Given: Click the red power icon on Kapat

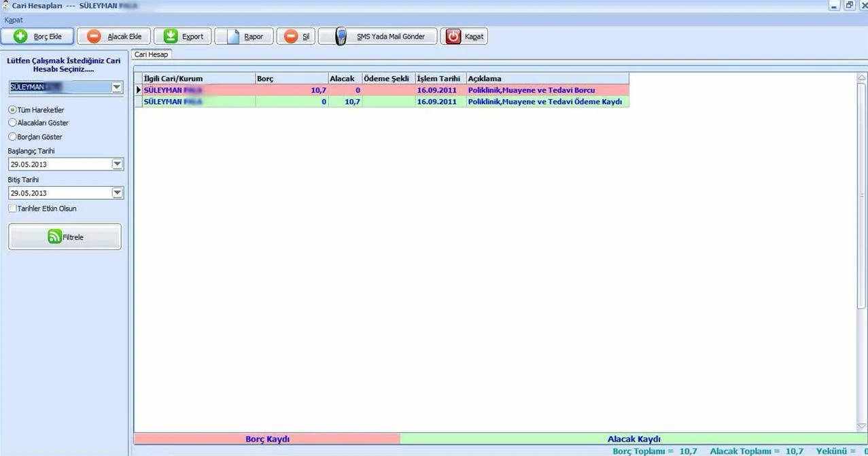Looking at the screenshot, I should coord(453,36).
